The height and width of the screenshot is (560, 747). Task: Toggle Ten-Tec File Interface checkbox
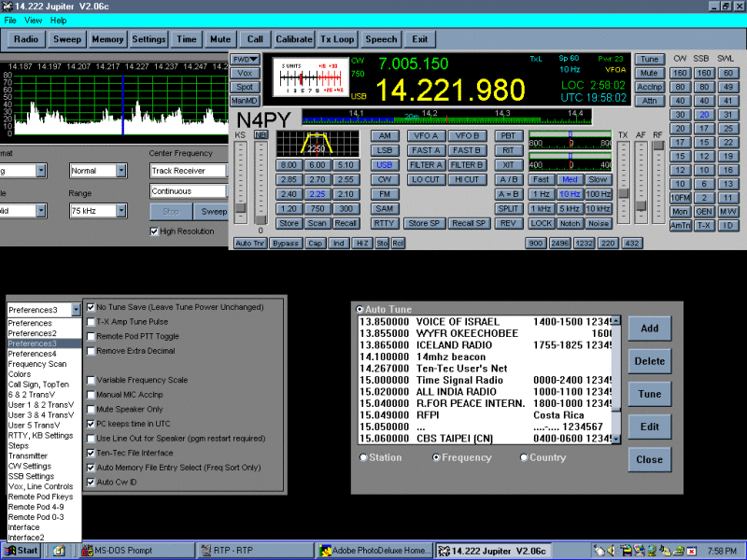click(91, 453)
